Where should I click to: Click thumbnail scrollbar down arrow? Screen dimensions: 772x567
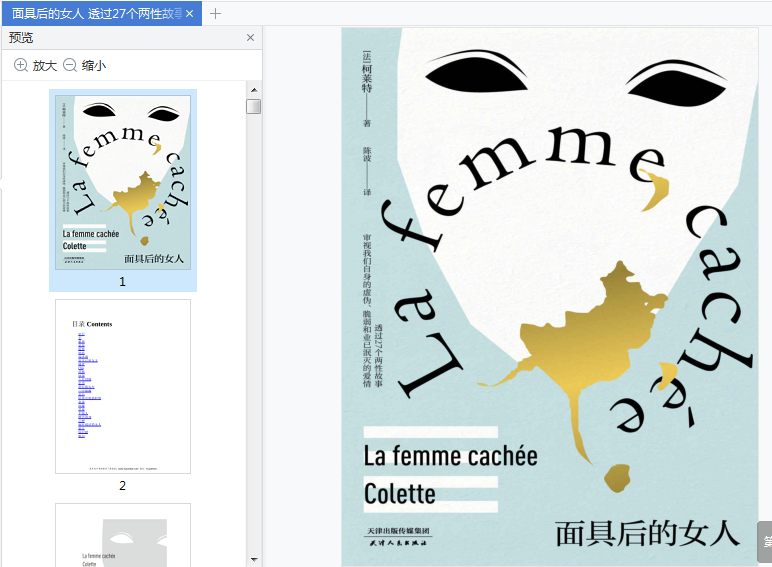pyautogui.click(x=254, y=560)
